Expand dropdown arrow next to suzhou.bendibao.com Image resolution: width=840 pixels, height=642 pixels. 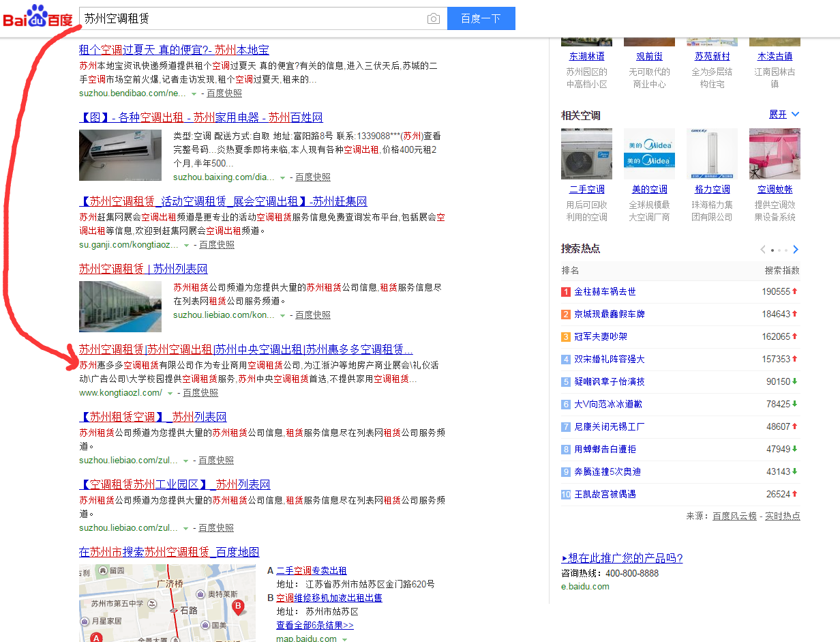tap(194, 93)
